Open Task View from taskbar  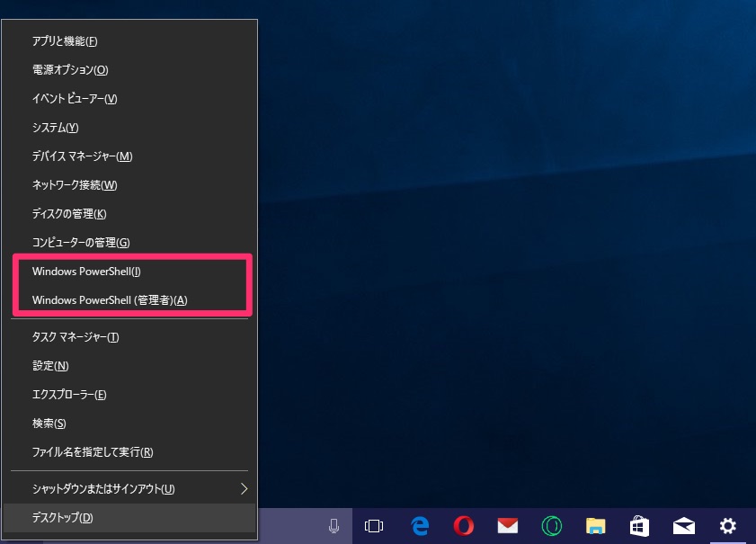[x=374, y=526]
